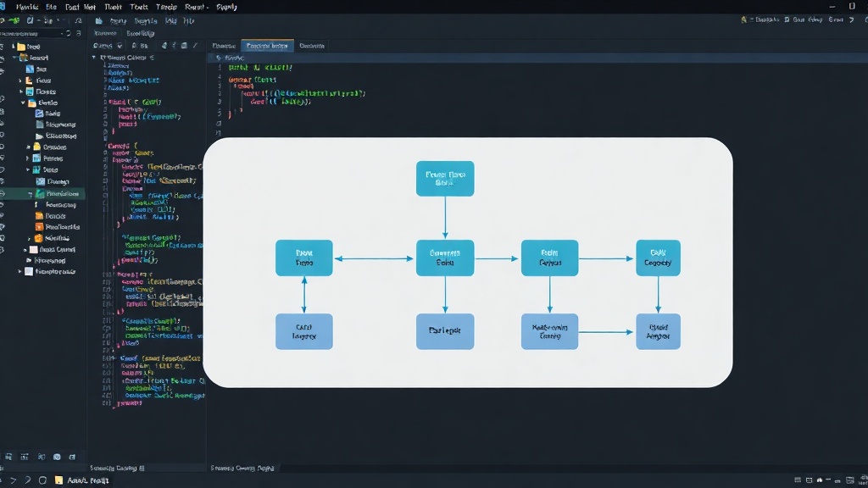Click the green arrow icon in the main toolbar

tap(14, 20)
